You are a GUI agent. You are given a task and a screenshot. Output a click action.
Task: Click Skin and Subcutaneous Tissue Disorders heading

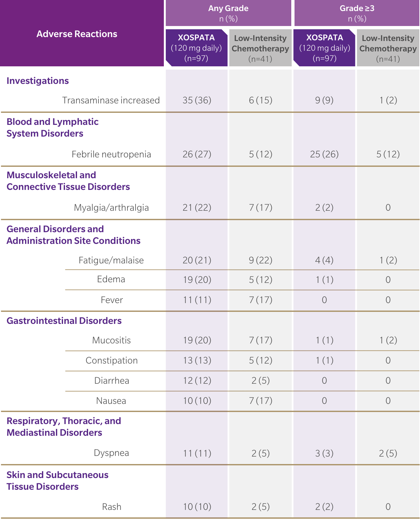[58, 481]
